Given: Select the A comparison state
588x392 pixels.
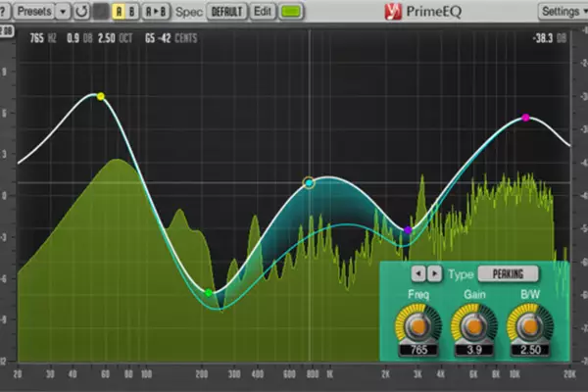Looking at the screenshot, I should 119,12.
